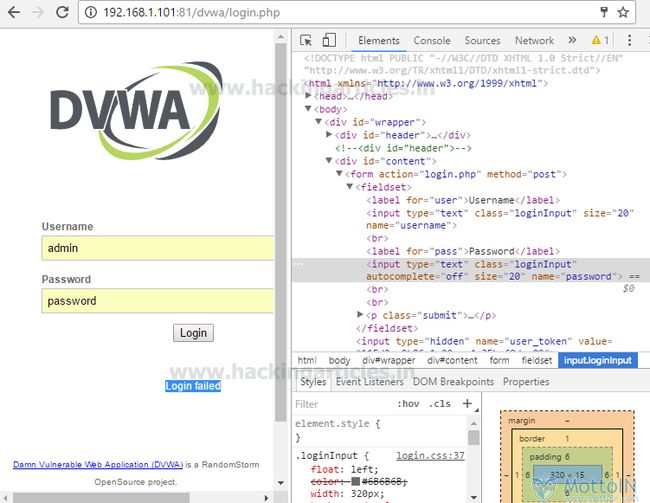Toggle device toolbar icon in DevTools

tap(329, 40)
